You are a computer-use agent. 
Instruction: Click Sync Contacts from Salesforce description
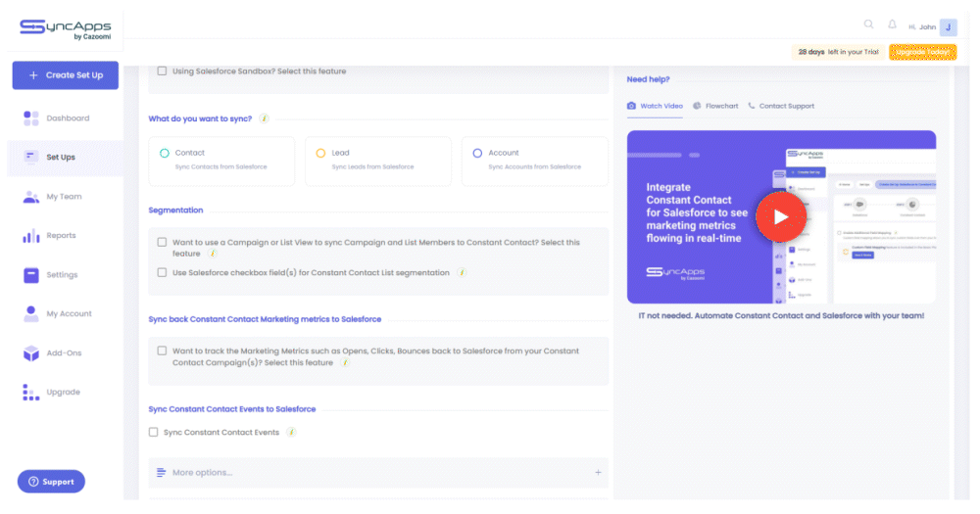(220, 166)
